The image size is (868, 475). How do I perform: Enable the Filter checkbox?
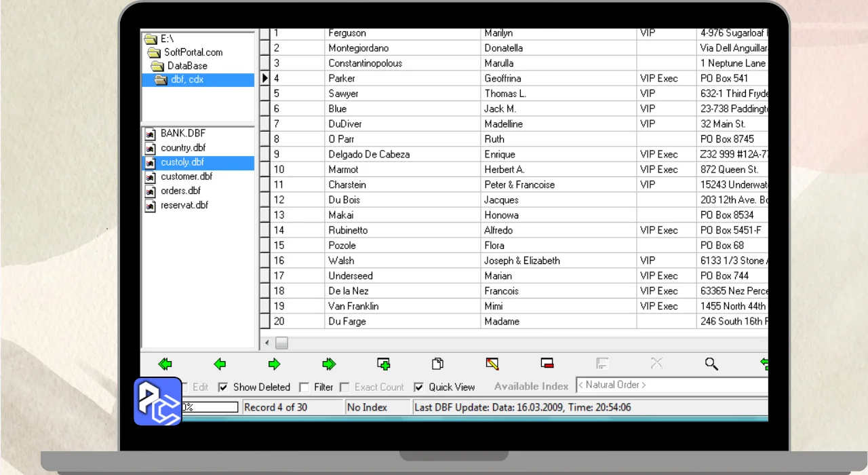304,387
